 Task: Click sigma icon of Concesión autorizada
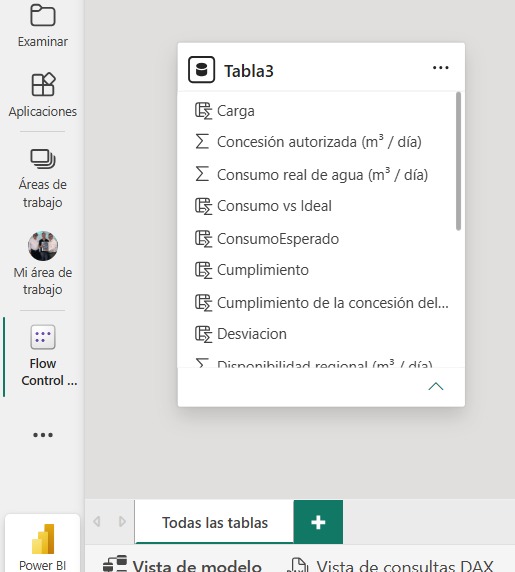point(202,142)
